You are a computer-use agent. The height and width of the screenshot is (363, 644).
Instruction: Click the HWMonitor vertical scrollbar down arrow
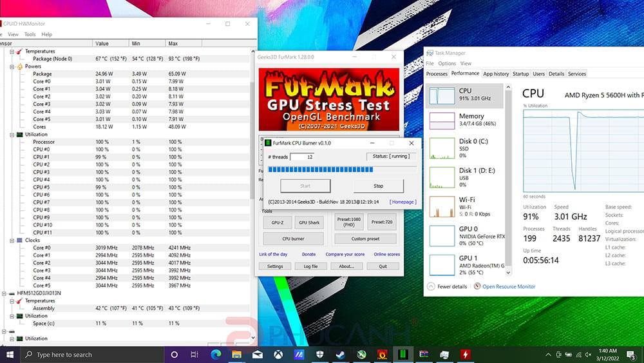253,337
